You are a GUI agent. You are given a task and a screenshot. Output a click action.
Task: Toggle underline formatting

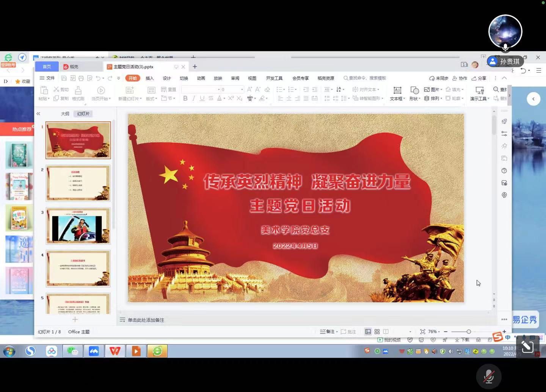coord(202,98)
